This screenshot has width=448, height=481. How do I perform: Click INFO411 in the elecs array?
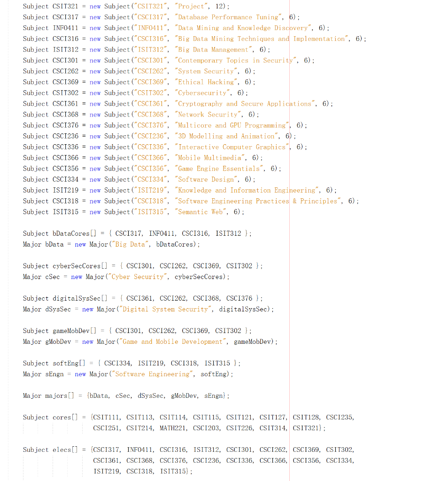(x=139, y=450)
